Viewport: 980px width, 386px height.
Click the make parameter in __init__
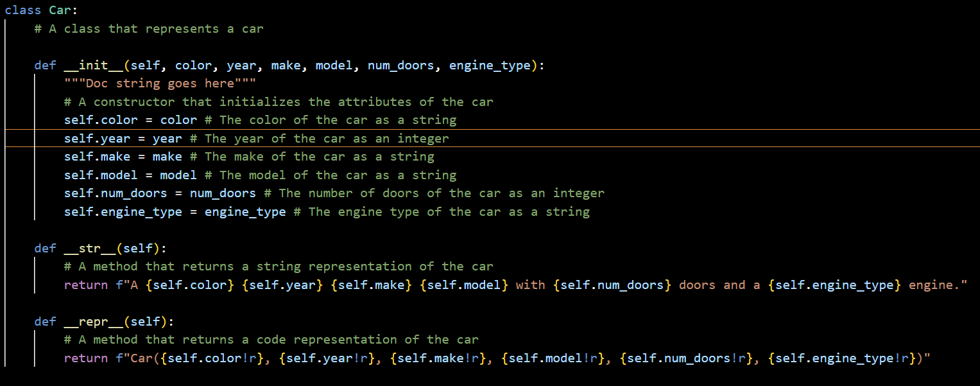point(286,65)
